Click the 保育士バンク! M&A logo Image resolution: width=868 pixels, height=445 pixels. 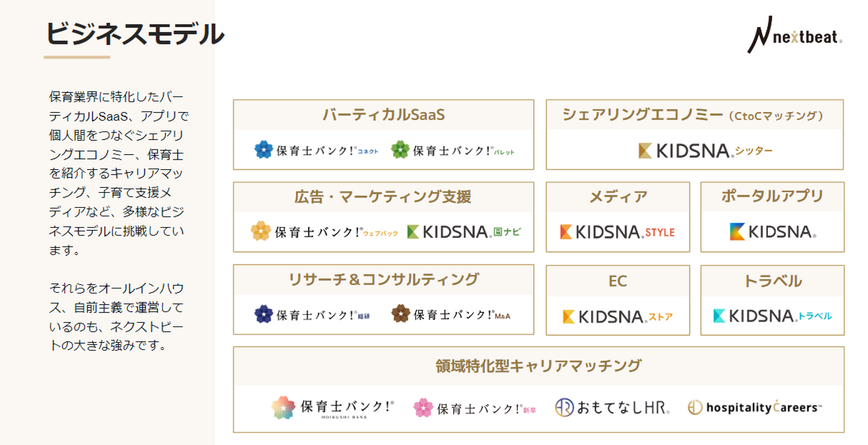[451, 314]
